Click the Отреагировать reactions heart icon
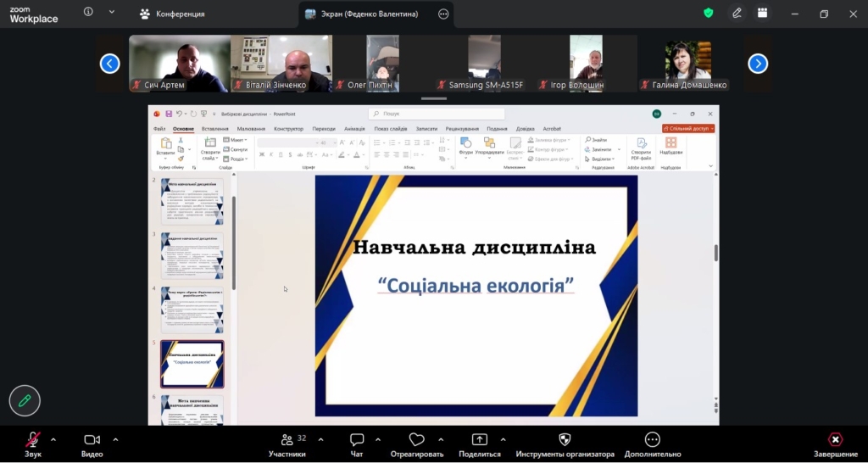Viewport: 868px width, 463px height. point(416,440)
